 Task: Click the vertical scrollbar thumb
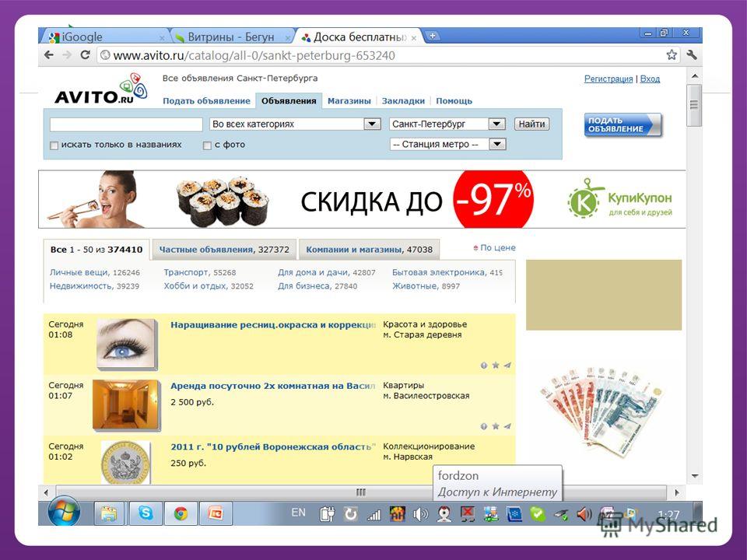tap(694, 106)
